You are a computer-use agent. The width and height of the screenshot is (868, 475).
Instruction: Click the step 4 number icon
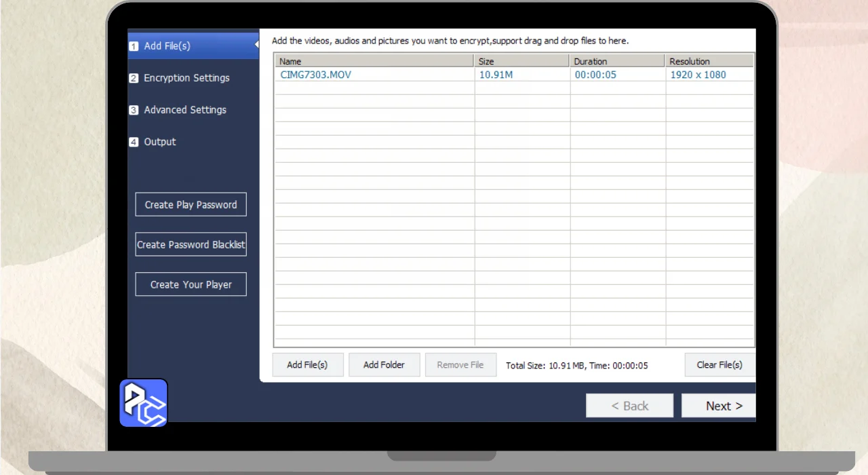pyautogui.click(x=134, y=142)
